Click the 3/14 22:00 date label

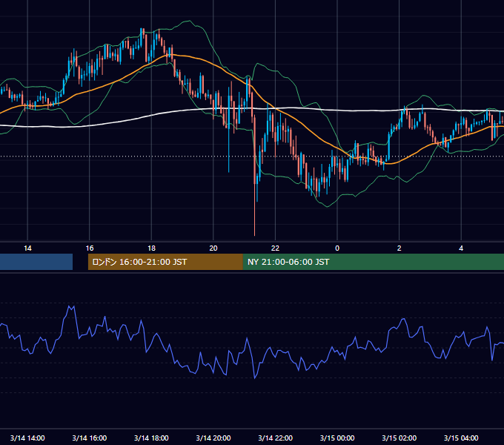pyautogui.click(x=276, y=438)
